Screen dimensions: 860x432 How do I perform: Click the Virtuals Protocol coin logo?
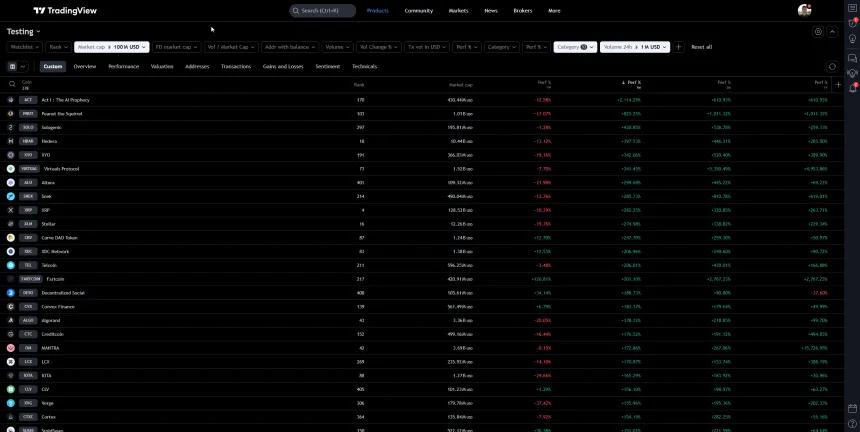[10, 169]
